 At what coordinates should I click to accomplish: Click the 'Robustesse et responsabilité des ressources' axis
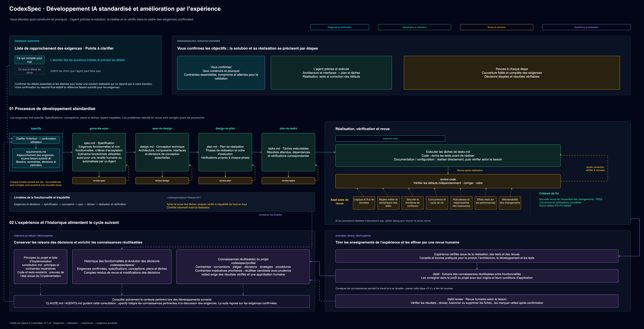461,203
